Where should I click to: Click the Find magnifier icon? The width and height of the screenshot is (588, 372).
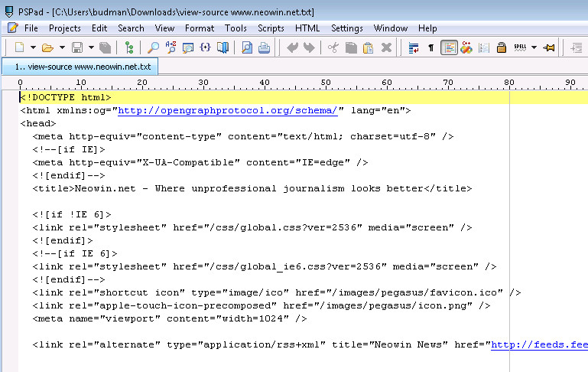[154, 47]
